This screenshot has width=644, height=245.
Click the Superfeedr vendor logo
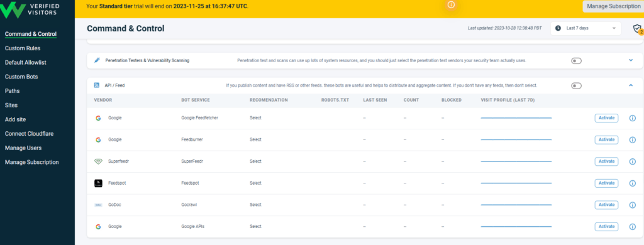(98, 161)
